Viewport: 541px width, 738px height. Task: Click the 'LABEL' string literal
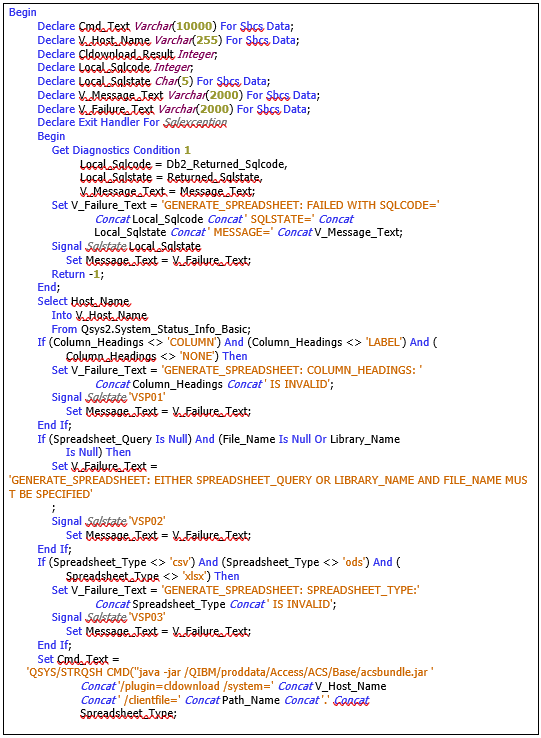click(x=385, y=342)
